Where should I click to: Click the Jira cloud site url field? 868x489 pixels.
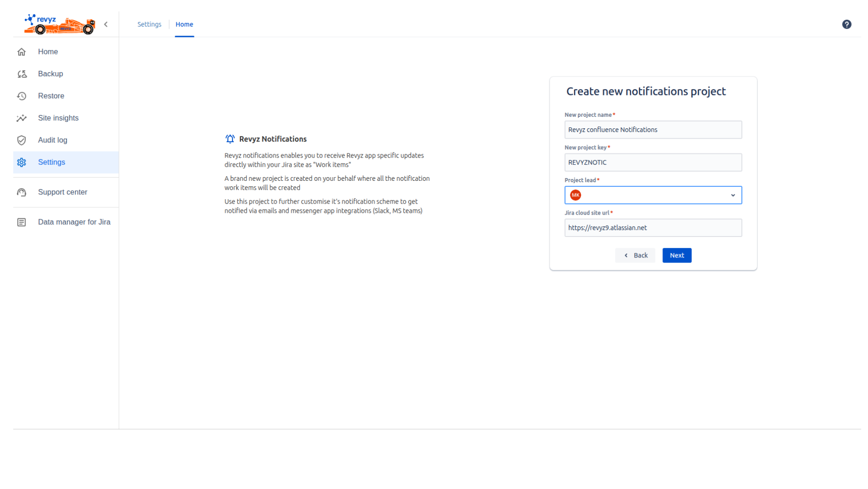tap(653, 228)
